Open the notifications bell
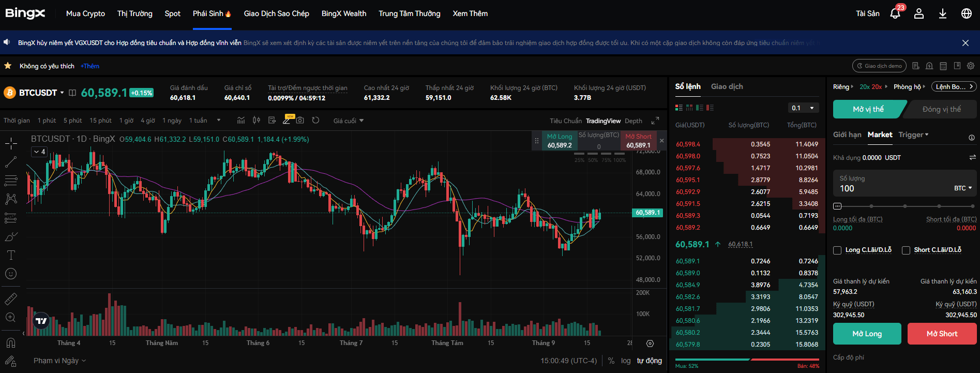The width and height of the screenshot is (980, 373). pos(895,13)
